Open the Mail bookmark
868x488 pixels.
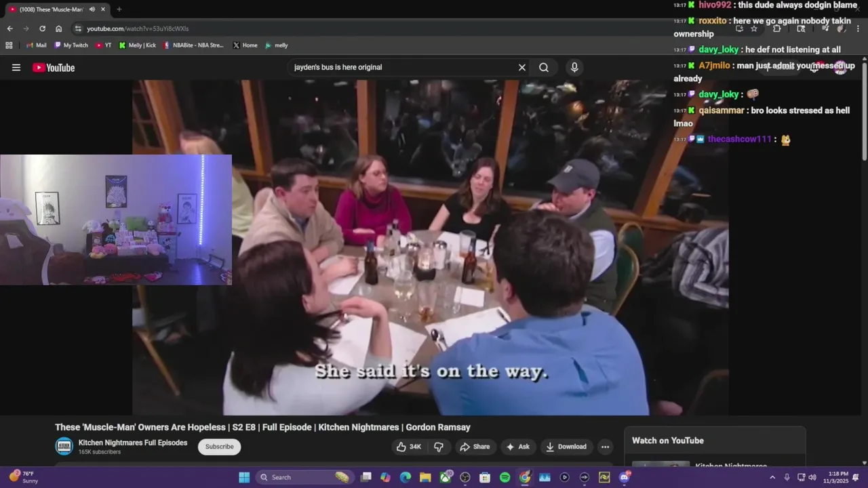tap(36, 45)
